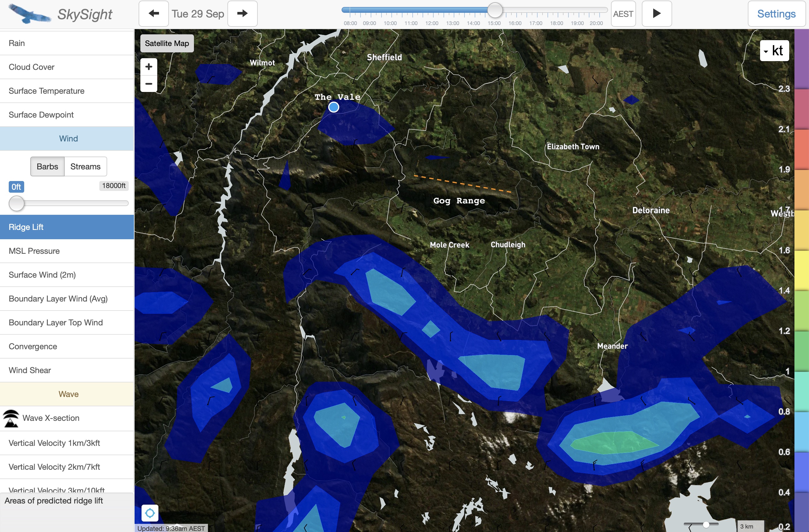Image resolution: width=809 pixels, height=532 pixels.
Task: Open the kt units dropdown
Action: click(774, 51)
